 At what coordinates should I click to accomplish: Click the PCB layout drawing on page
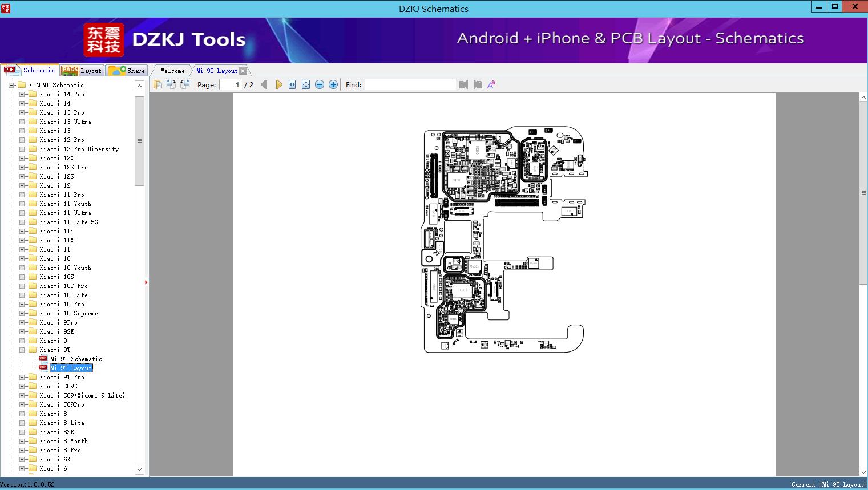[x=504, y=239]
